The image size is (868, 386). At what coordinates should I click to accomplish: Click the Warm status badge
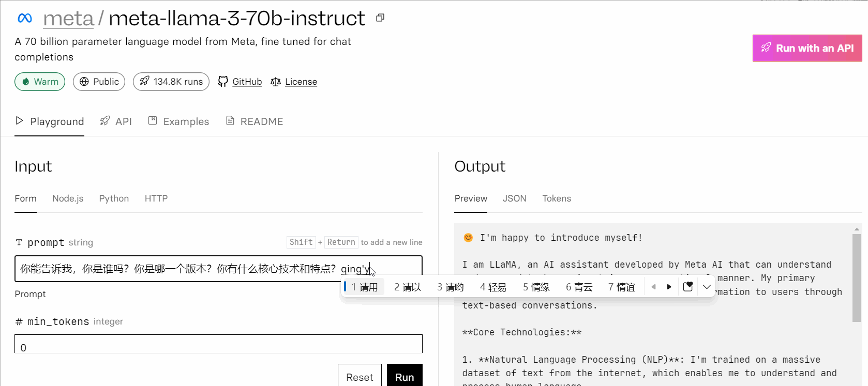tap(40, 82)
